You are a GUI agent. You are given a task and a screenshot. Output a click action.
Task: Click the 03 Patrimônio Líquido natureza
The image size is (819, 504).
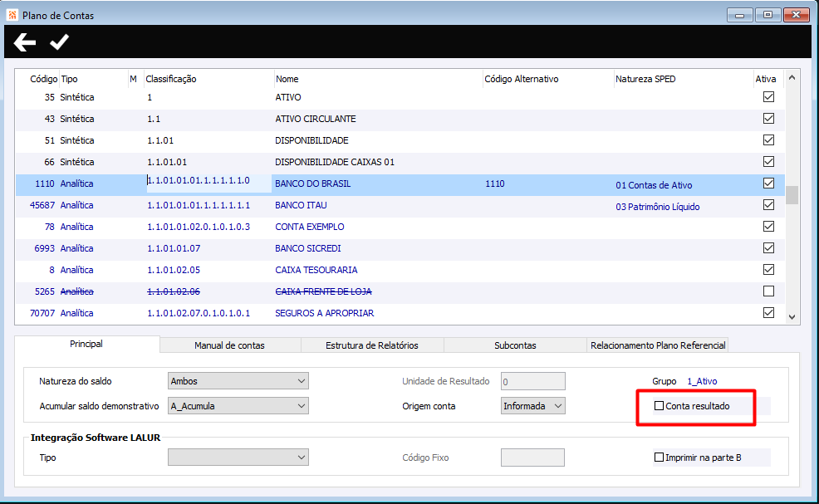click(657, 207)
